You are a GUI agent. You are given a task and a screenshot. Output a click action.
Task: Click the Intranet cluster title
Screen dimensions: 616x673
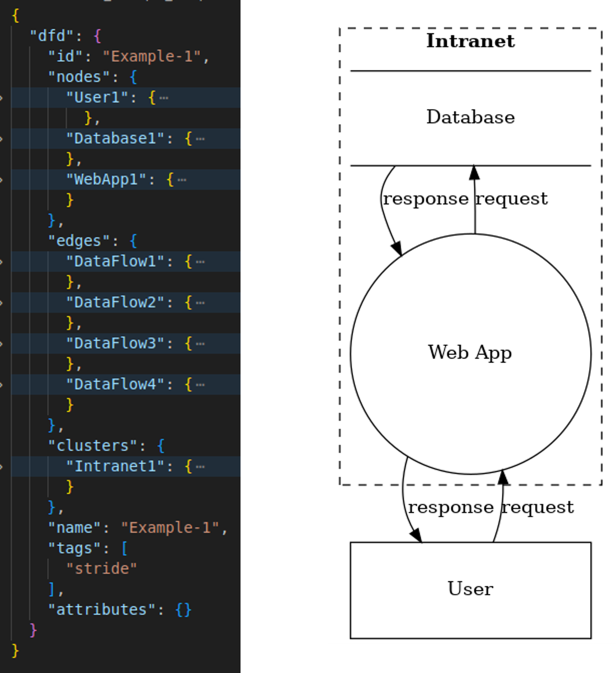[x=470, y=41]
